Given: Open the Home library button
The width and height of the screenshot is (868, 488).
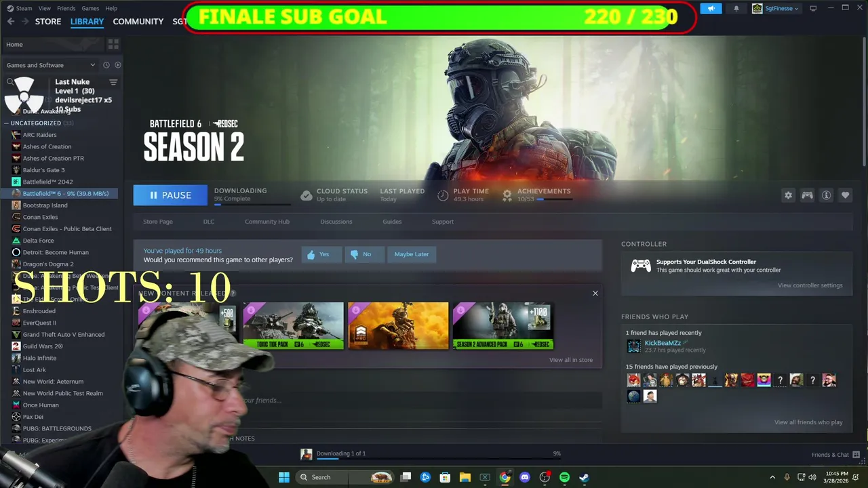Looking at the screenshot, I should click(x=51, y=44).
